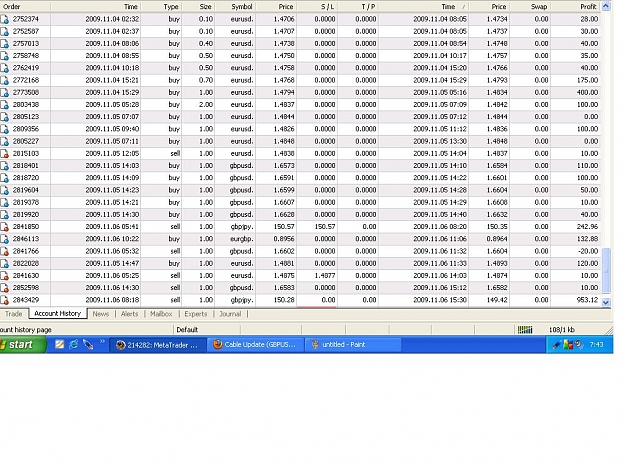
Task: Click the order icon for order 2773508
Action: [x=5, y=92]
